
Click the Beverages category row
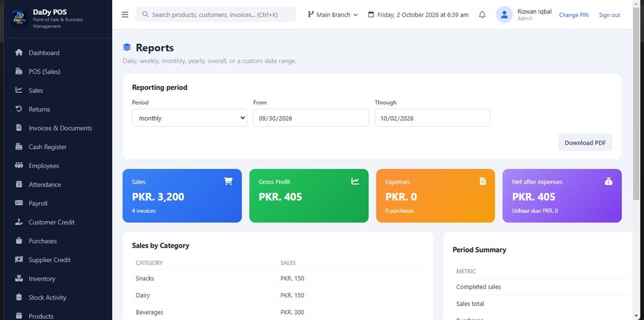pos(278,312)
